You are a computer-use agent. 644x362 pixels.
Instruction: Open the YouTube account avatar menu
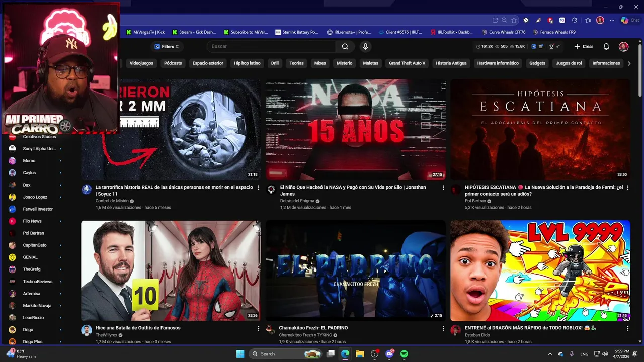(623, 46)
